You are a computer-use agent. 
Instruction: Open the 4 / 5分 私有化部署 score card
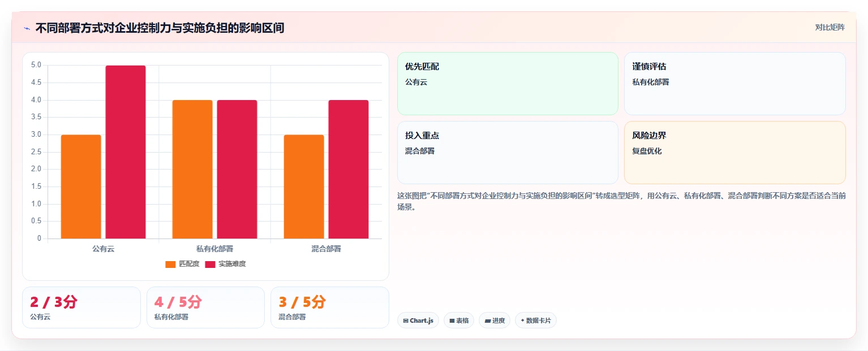(205, 307)
